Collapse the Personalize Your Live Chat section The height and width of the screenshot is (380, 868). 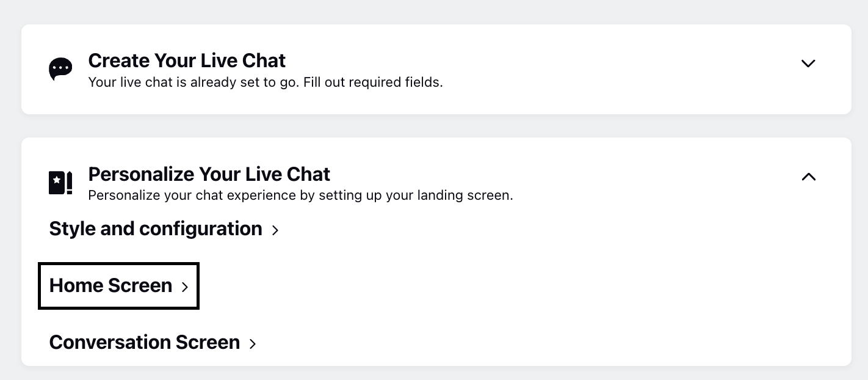(x=808, y=177)
